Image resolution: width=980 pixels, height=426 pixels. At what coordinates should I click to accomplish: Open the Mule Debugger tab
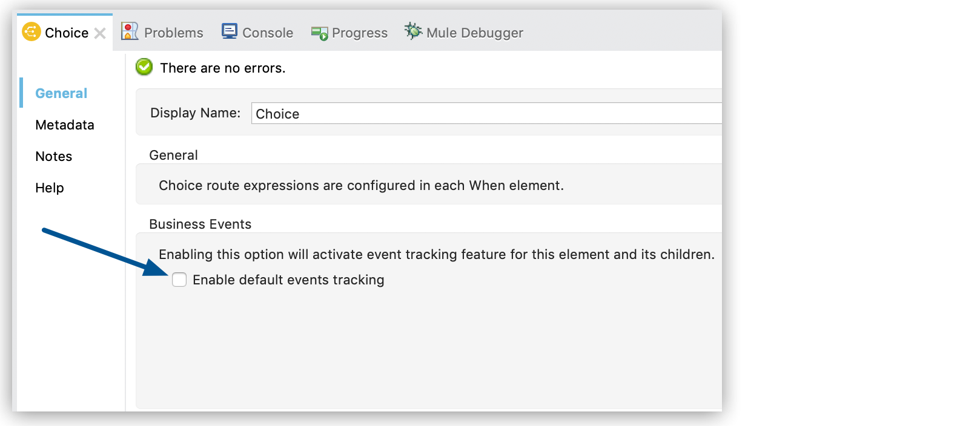click(474, 33)
